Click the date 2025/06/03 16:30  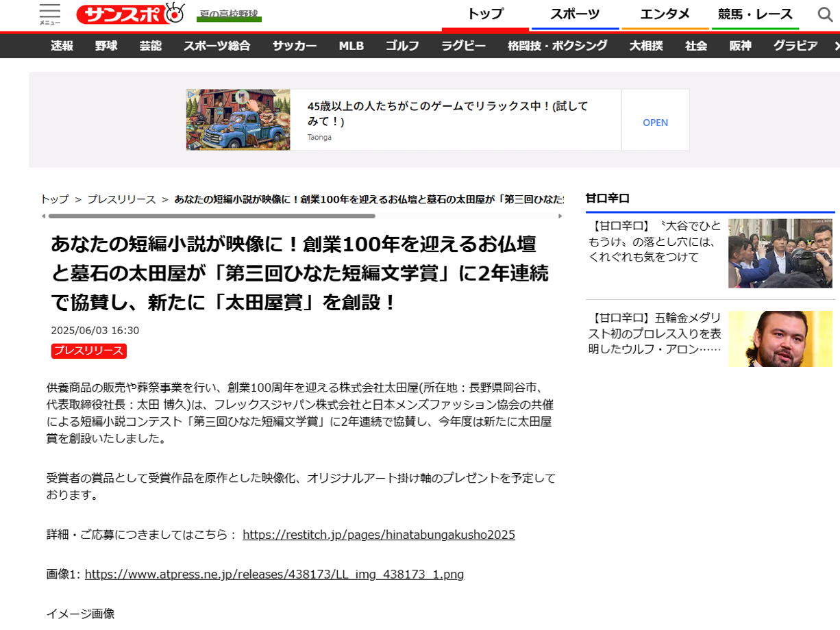[95, 331]
